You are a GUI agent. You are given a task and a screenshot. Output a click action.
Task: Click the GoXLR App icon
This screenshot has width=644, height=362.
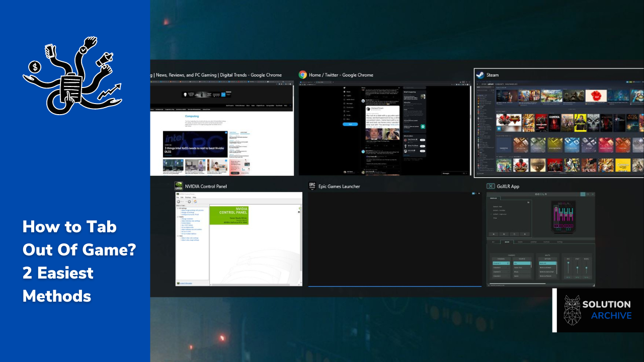tap(491, 186)
